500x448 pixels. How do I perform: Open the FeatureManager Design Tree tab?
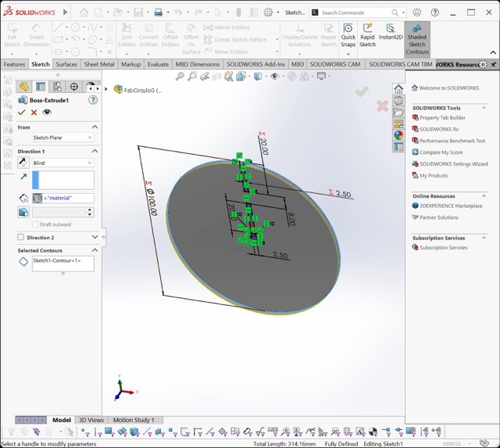click(23, 87)
